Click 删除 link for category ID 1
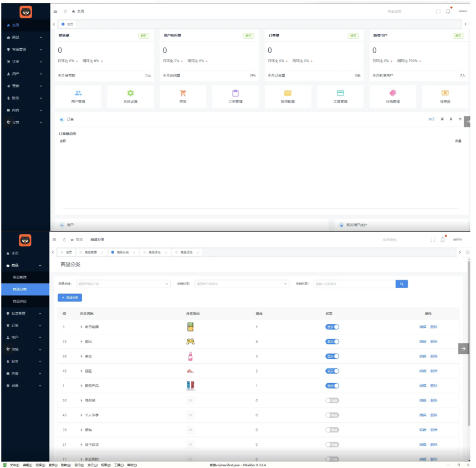Viewport: 476px width, 468px height. (434, 386)
